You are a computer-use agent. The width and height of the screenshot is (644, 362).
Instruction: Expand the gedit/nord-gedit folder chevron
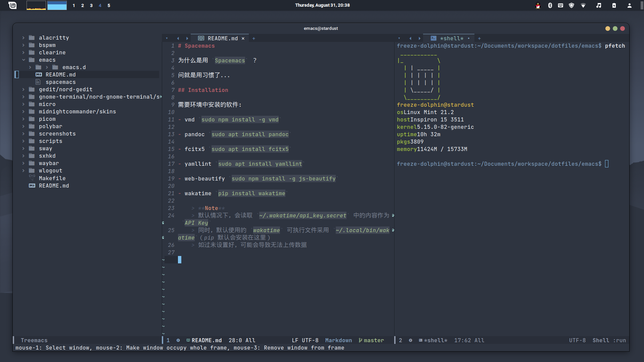(x=23, y=89)
